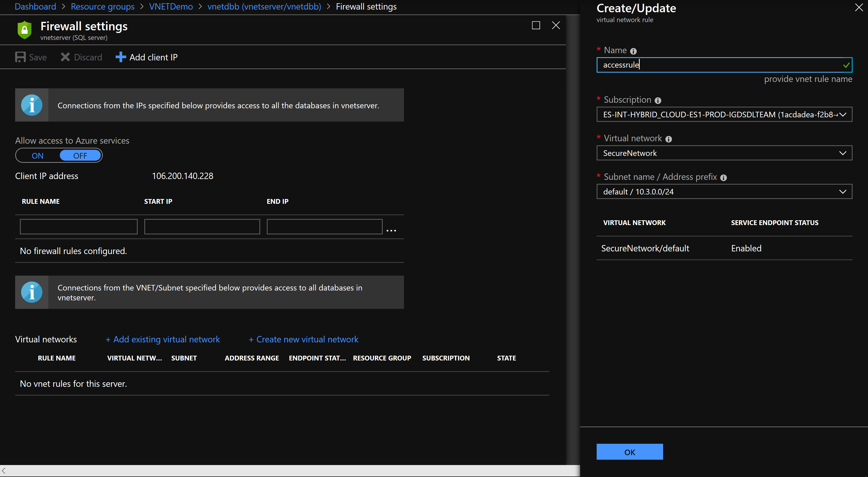Click Add client IP toolbar label

pyautogui.click(x=154, y=57)
